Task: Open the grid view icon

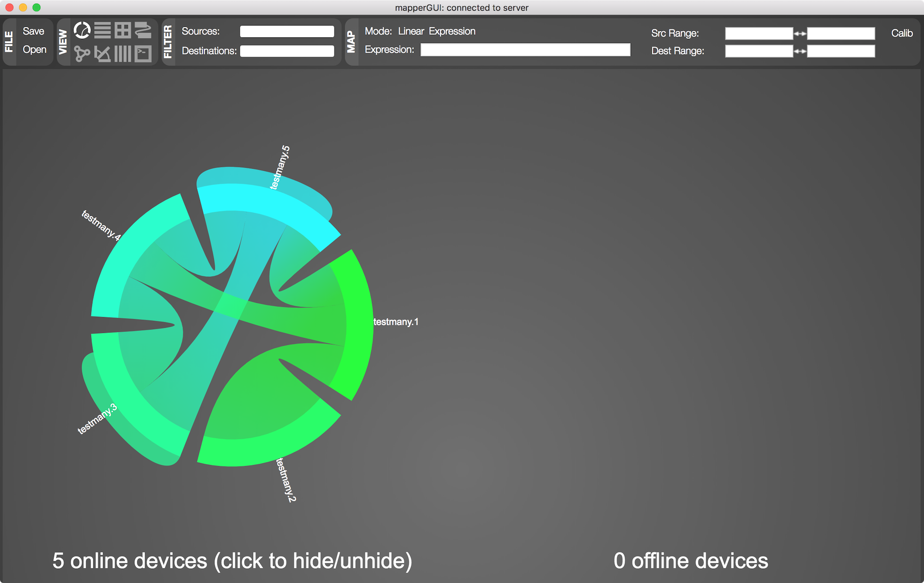Action: [123, 31]
